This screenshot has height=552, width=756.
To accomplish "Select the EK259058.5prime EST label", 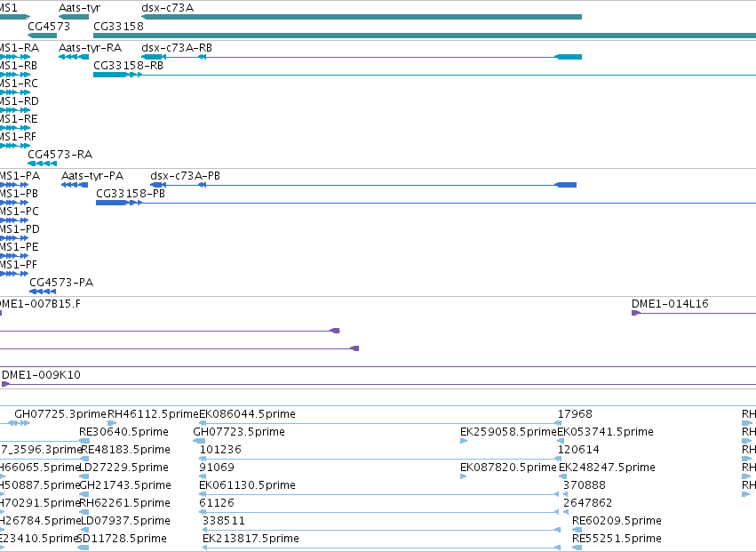I will pos(508,432).
